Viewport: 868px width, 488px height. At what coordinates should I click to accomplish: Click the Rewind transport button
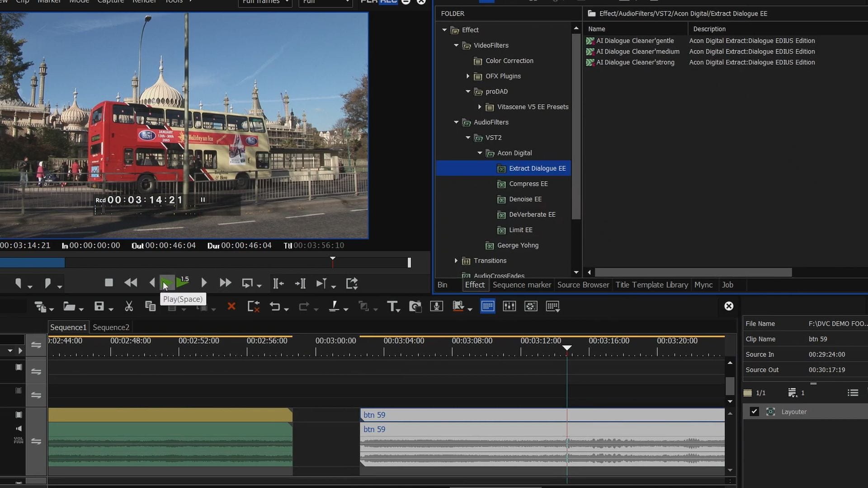pos(131,283)
